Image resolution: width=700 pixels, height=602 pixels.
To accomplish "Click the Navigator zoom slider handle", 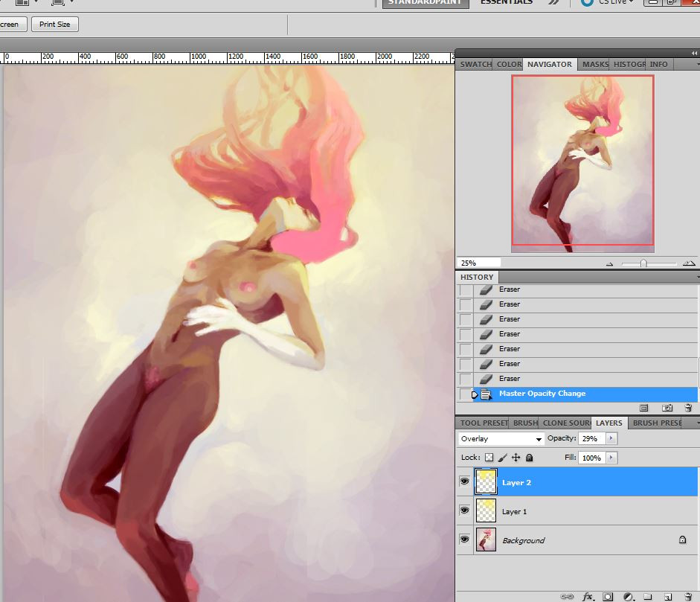I will tap(643, 263).
